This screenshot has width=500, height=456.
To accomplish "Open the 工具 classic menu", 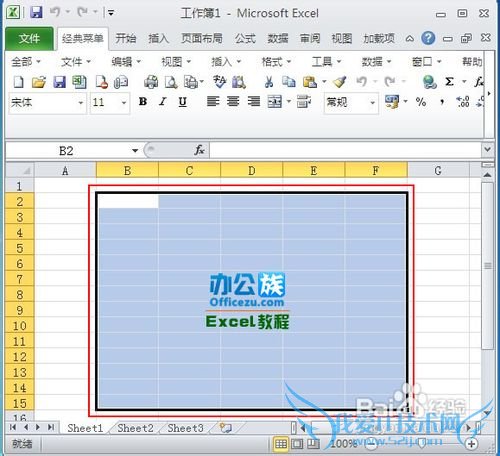I will tap(326, 62).
